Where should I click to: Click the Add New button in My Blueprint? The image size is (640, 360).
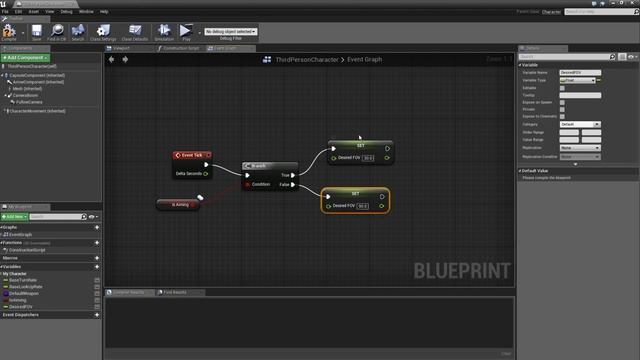tap(14, 217)
